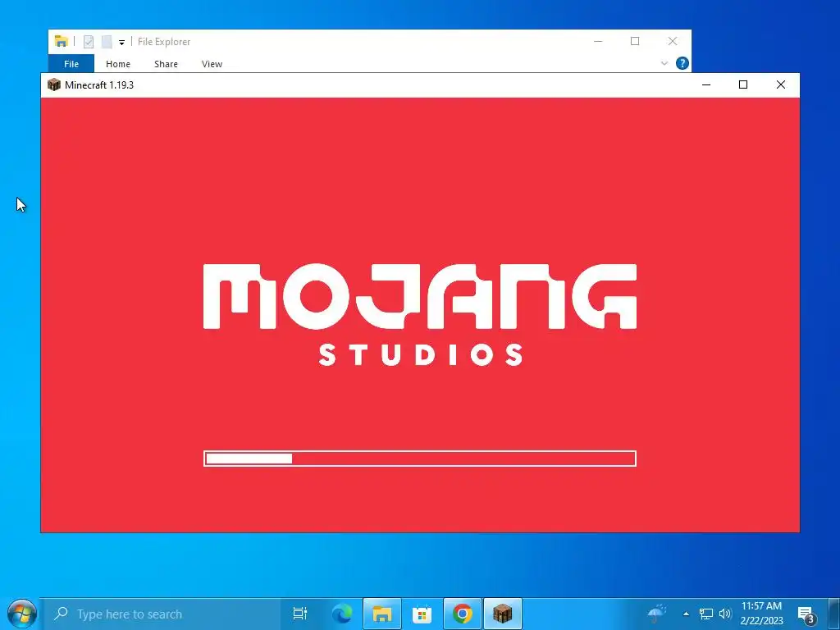
Task: Click Properties checkmark icon in File Explorer title bar
Action: coord(89,42)
